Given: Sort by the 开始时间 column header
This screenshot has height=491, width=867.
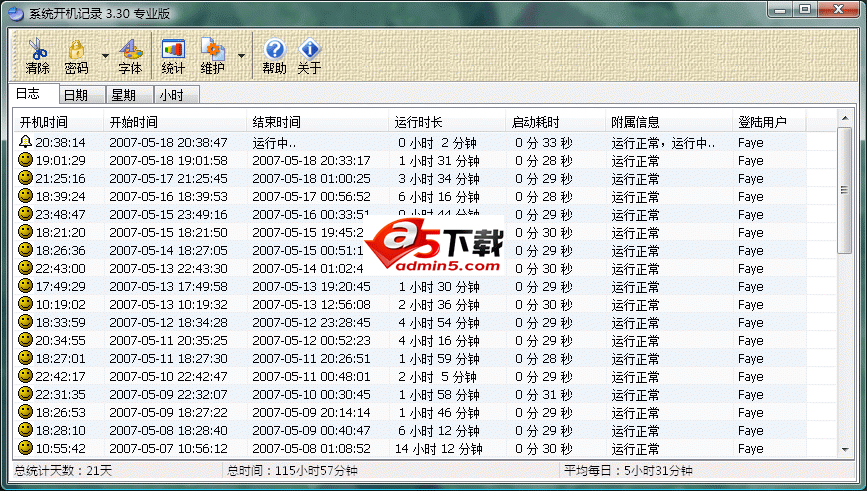Looking at the screenshot, I should point(175,122).
